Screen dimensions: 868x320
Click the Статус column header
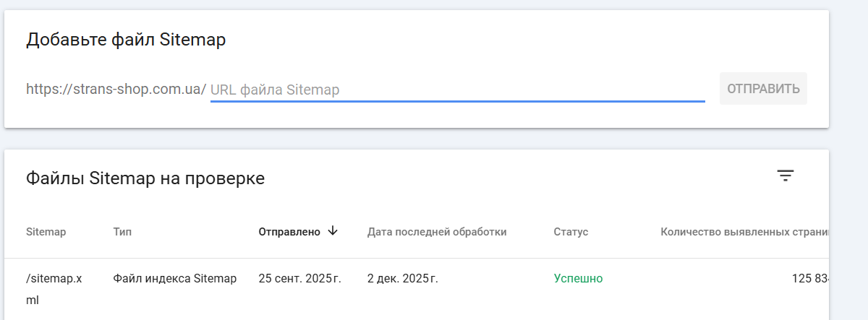point(571,232)
